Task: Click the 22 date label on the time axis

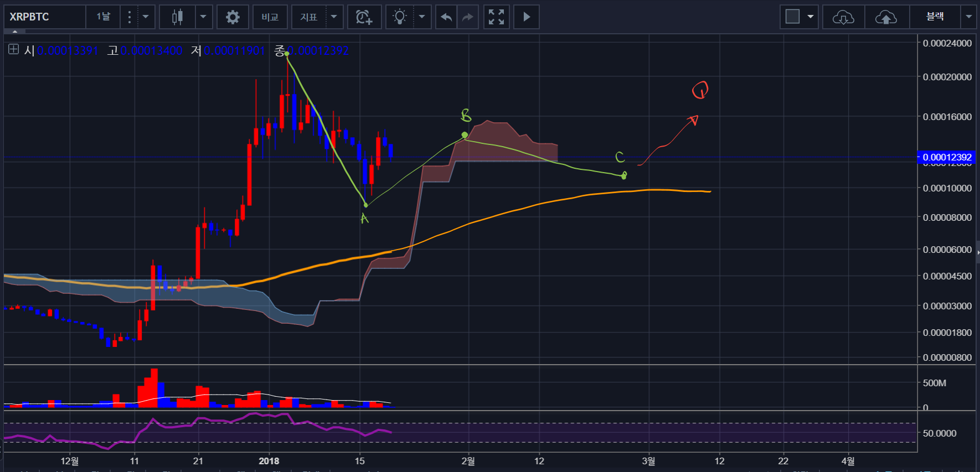Action: coord(783,461)
